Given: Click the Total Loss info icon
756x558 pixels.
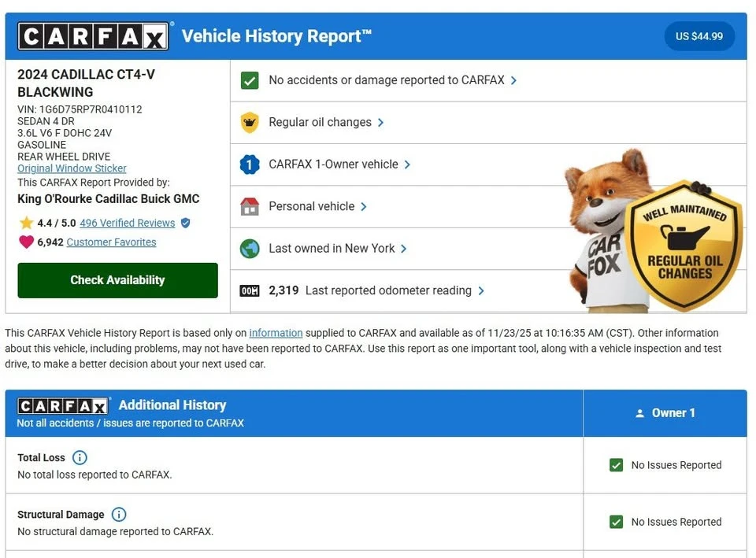Looking at the screenshot, I should 80,457.
